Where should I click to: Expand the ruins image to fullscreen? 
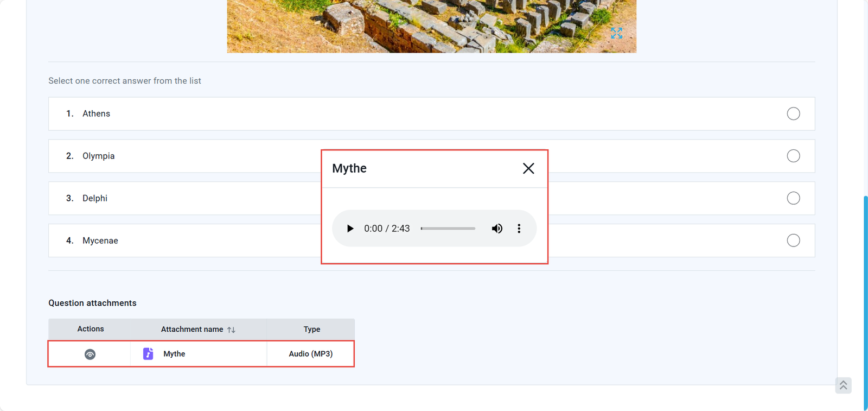coord(616,33)
